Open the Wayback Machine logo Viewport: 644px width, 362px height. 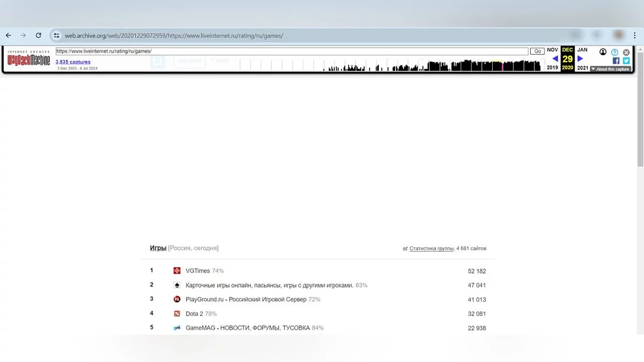29,59
